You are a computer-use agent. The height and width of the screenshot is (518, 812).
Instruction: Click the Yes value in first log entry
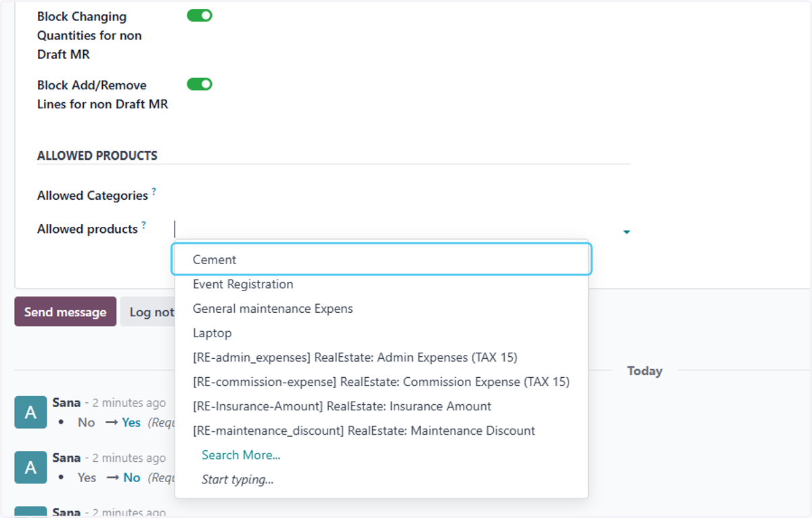tap(131, 423)
